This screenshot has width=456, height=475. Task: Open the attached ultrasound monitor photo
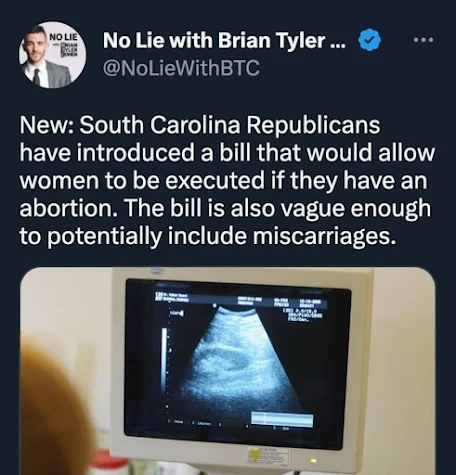(228, 371)
